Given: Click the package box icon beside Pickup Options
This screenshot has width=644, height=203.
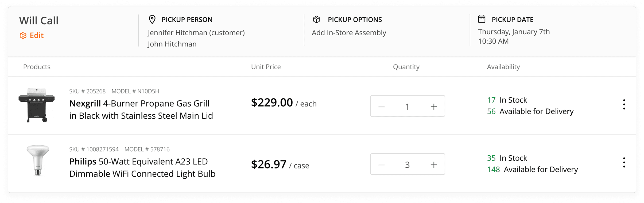Looking at the screenshot, I should (316, 20).
